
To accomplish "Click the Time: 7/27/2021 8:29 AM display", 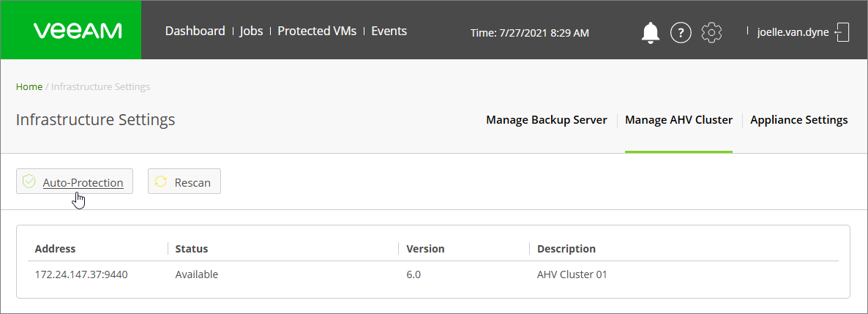I will point(530,33).
